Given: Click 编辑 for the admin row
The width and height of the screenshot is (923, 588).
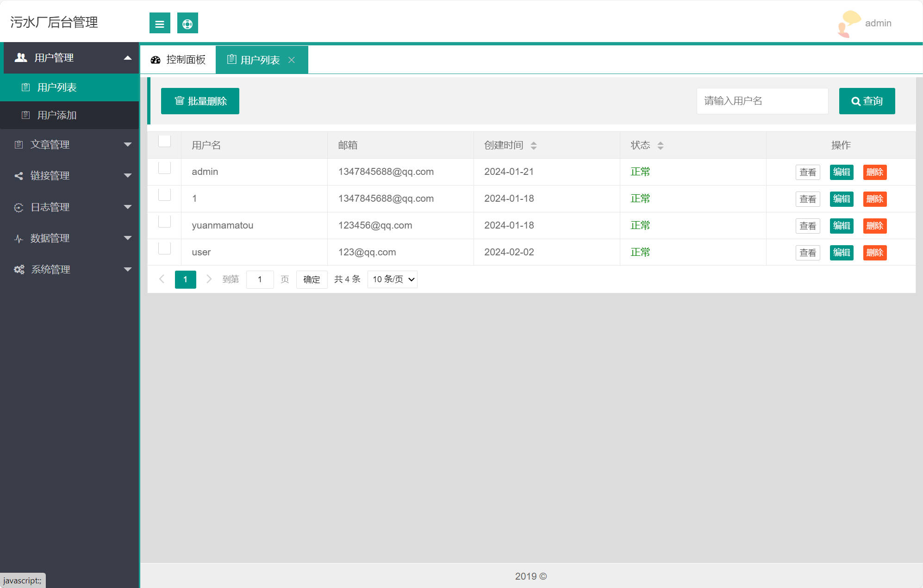Looking at the screenshot, I should coord(841,172).
